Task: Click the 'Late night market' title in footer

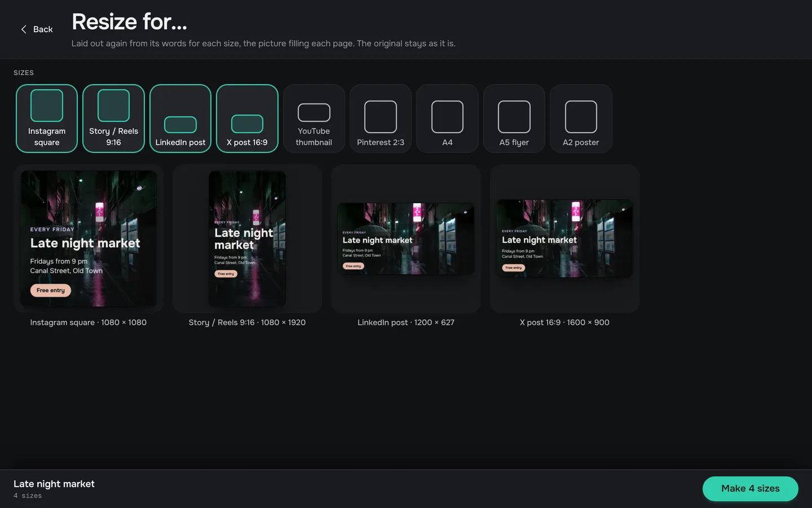Action: pos(54,484)
